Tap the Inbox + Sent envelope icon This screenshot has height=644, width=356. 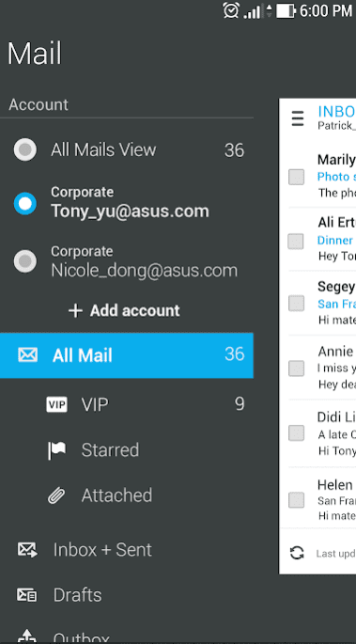pyautogui.click(x=27, y=550)
